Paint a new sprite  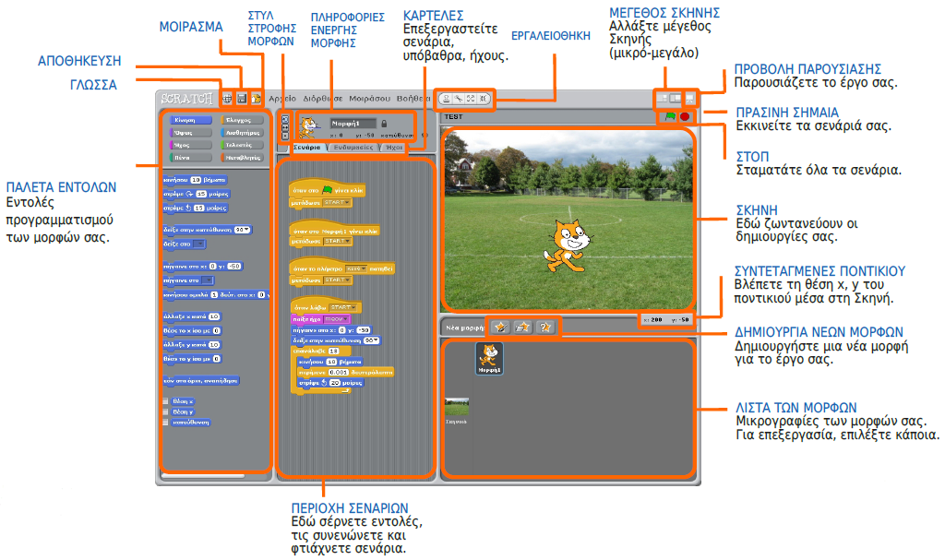pos(500,328)
